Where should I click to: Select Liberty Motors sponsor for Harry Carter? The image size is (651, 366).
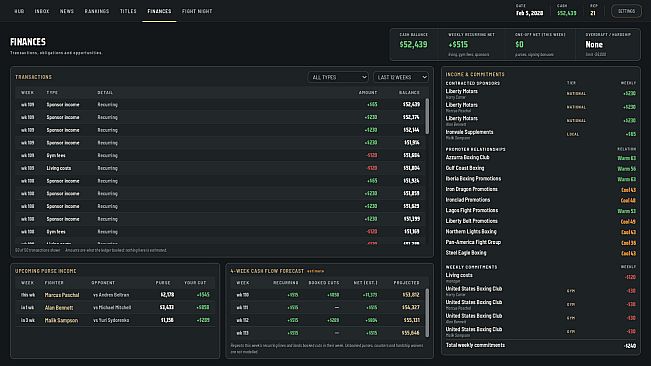[541, 93]
